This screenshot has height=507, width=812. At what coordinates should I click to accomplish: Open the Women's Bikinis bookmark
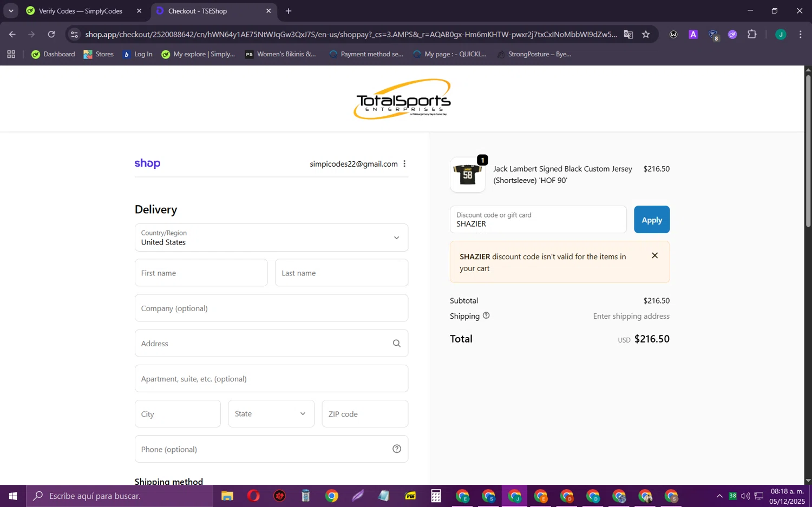tap(280, 54)
